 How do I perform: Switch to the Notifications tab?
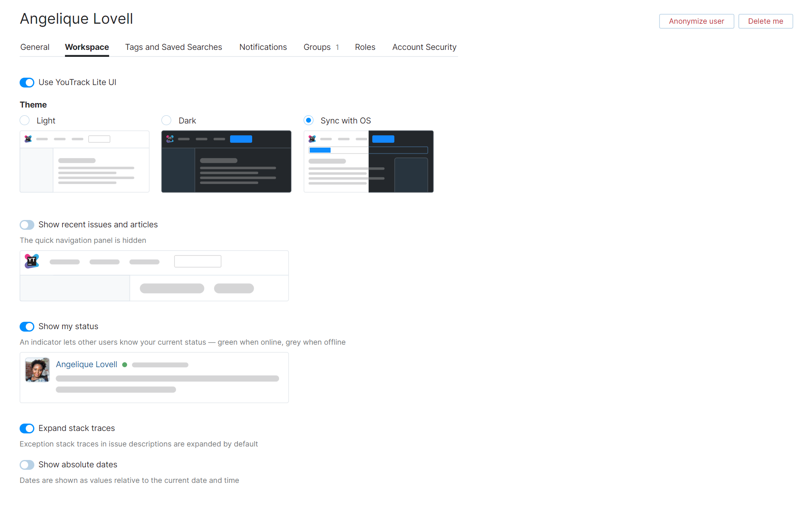(x=263, y=47)
